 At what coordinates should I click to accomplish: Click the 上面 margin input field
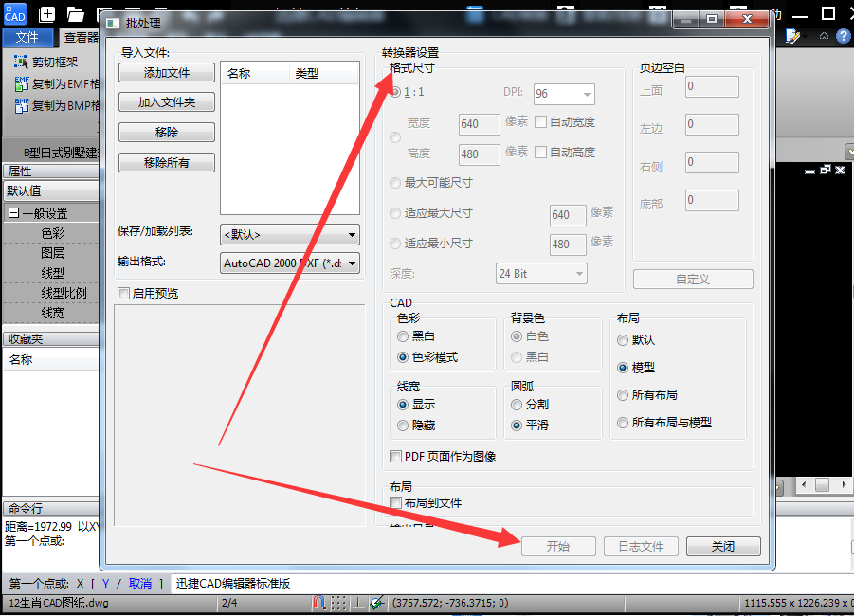(x=712, y=86)
